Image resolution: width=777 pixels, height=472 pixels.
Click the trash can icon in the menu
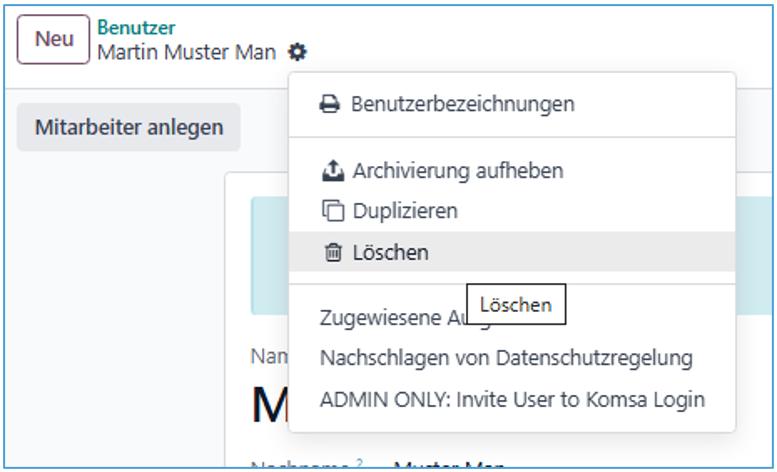(333, 253)
